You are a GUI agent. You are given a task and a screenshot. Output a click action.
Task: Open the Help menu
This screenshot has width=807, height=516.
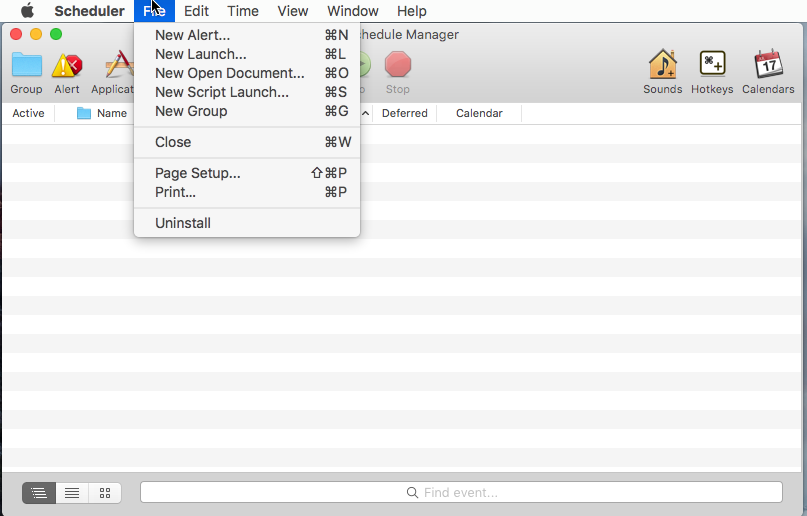[412, 11]
